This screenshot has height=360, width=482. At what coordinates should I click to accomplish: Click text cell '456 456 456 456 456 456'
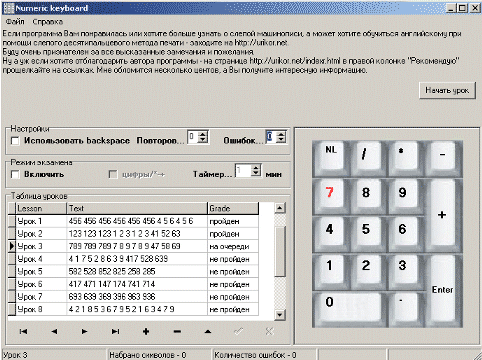(x=137, y=221)
